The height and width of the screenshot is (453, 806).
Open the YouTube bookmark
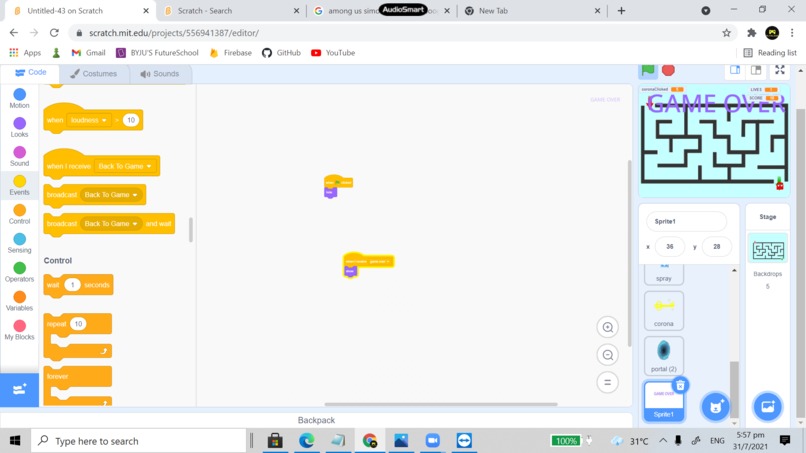click(x=333, y=53)
